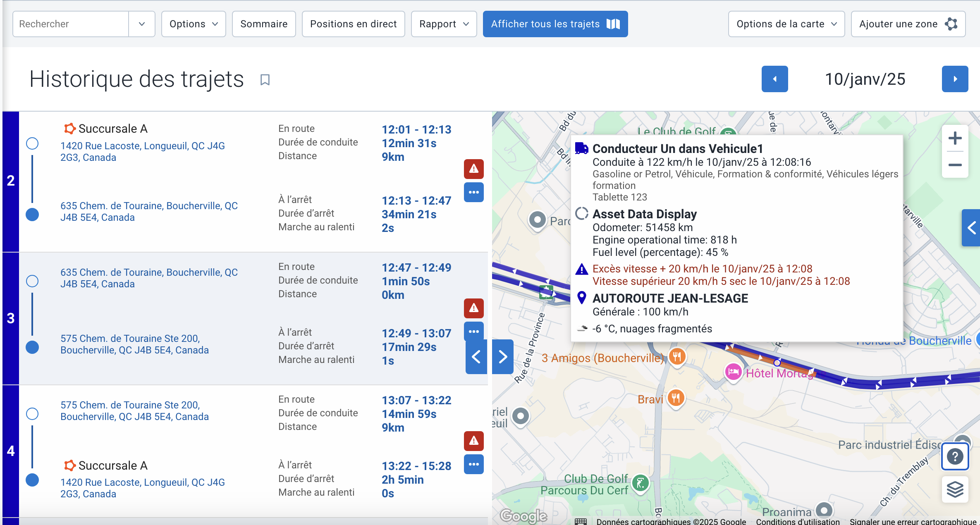Click Signaler une erreur cartographique link
Screen dimensions: 980x525
(913, 521)
